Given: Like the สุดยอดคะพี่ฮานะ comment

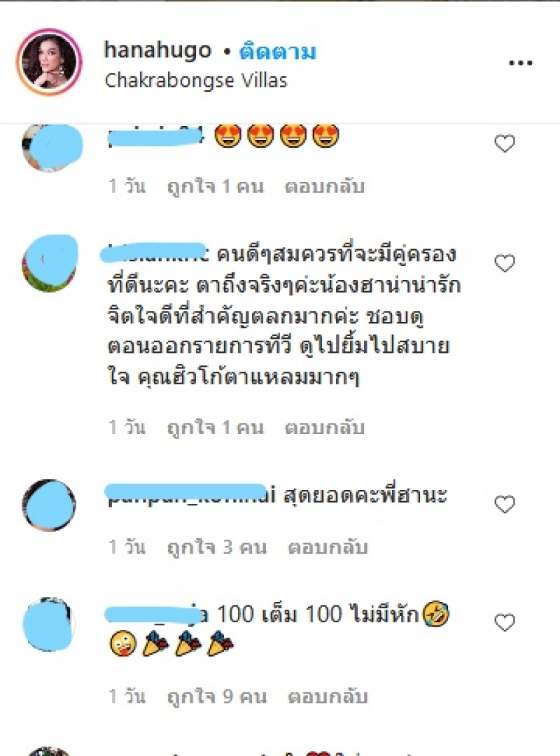Looking at the screenshot, I should (505, 504).
